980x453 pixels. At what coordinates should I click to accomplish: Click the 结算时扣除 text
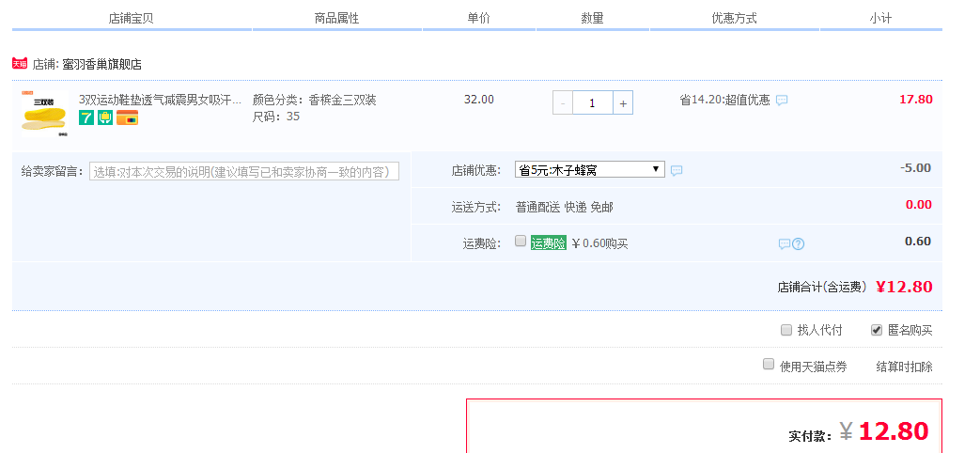pyautogui.click(x=905, y=367)
